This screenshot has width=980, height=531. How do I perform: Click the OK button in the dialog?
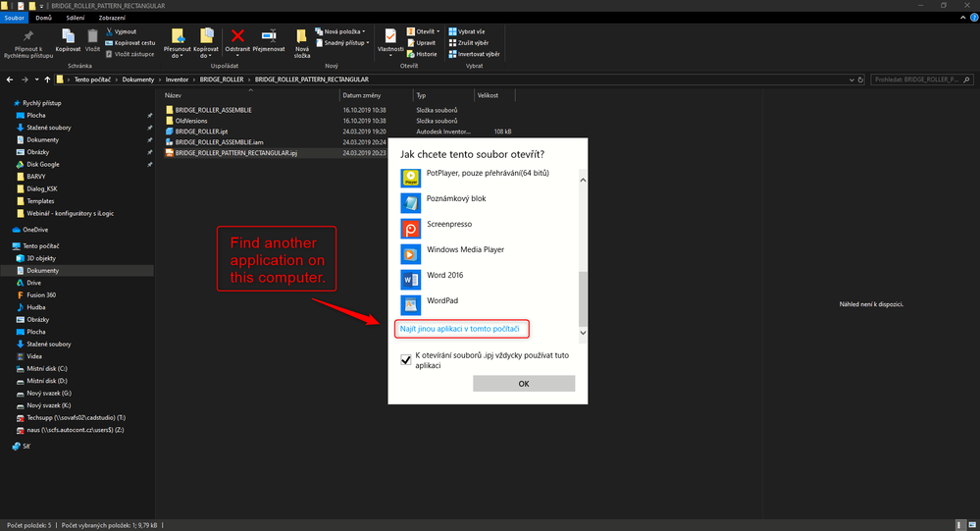coord(524,384)
